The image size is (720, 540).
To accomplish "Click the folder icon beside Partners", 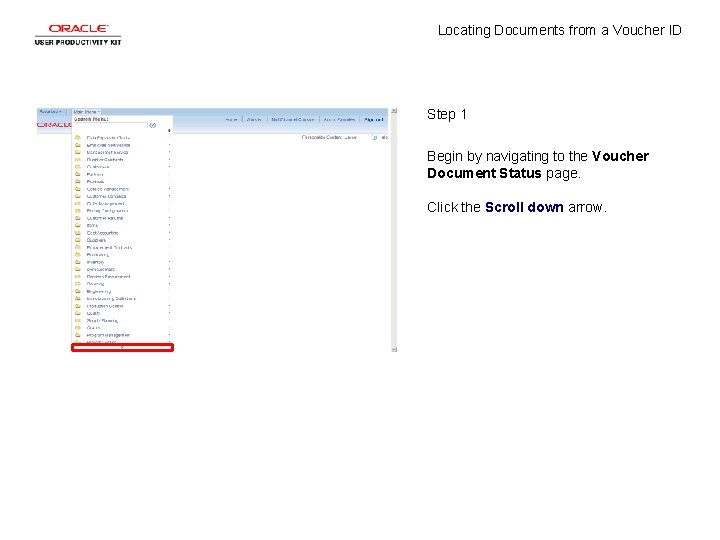I will [x=78, y=174].
